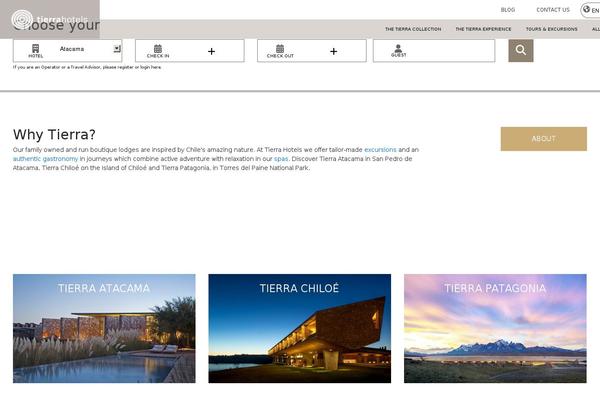Click the globe language icon
600x400 pixels.
(586, 10)
